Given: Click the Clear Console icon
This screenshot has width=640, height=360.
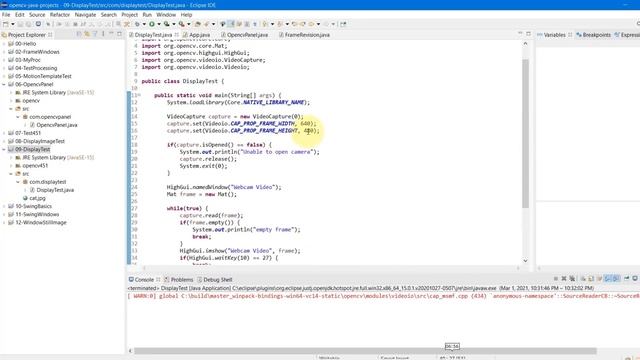Looking at the screenshot, I should pyautogui.click(x=583, y=279).
